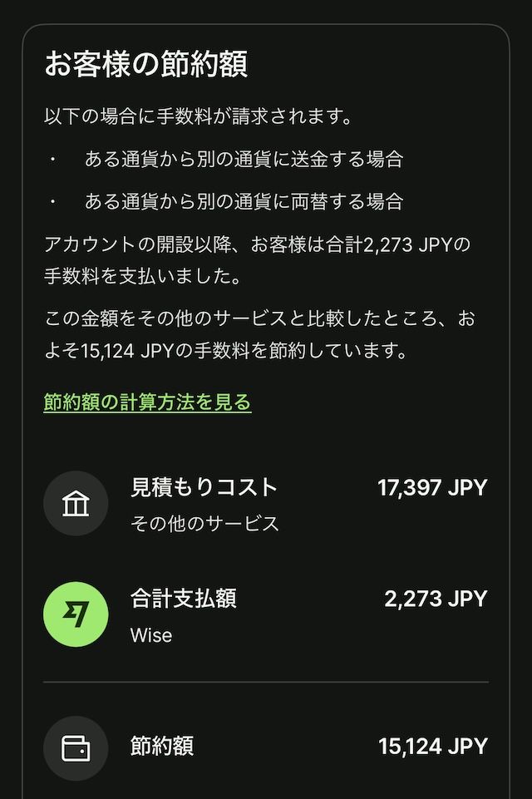Select the 見積もりコスト label

pyautogui.click(x=204, y=487)
